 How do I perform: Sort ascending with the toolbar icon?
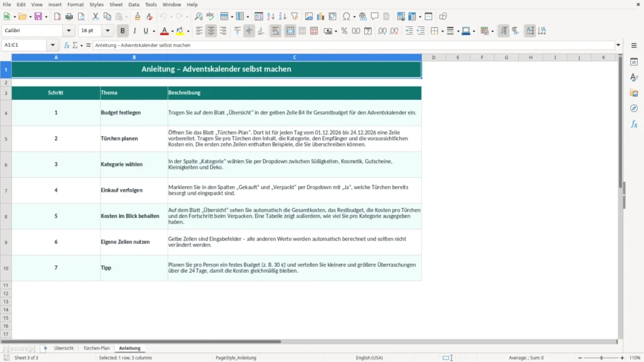[x=270, y=16]
